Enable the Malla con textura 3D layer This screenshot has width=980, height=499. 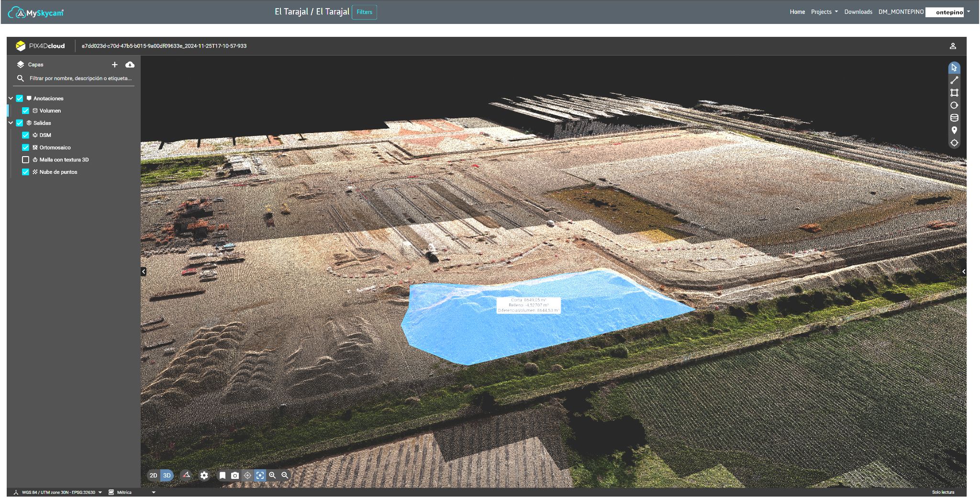[x=26, y=160]
